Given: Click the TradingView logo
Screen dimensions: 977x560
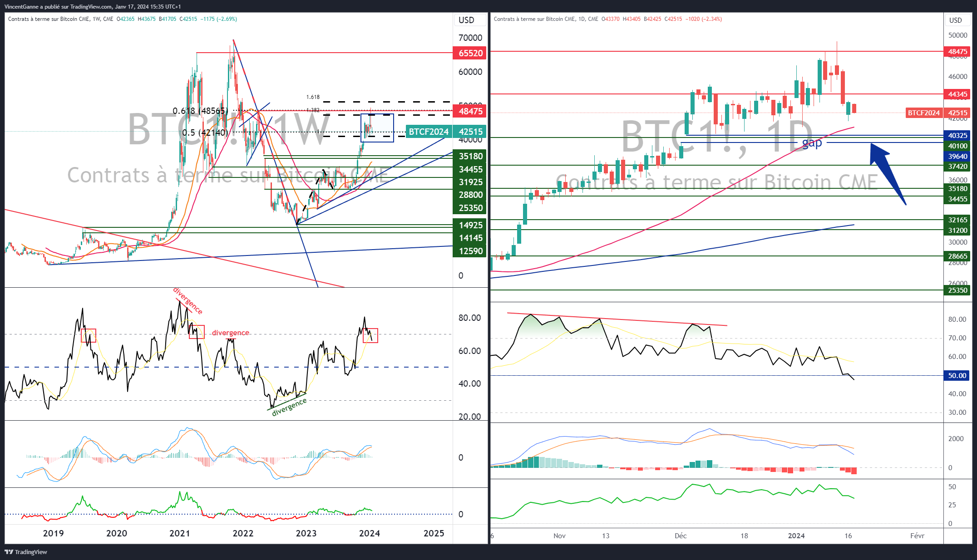Looking at the screenshot, I should [x=25, y=552].
